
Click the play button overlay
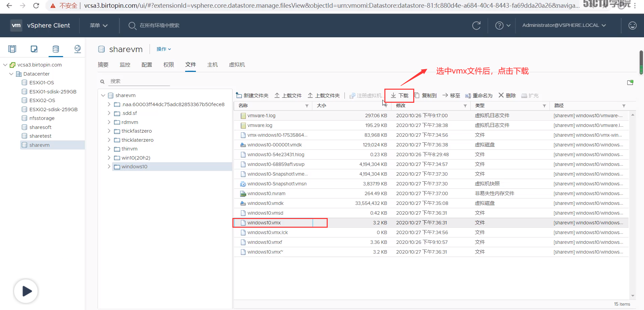pos(26,291)
